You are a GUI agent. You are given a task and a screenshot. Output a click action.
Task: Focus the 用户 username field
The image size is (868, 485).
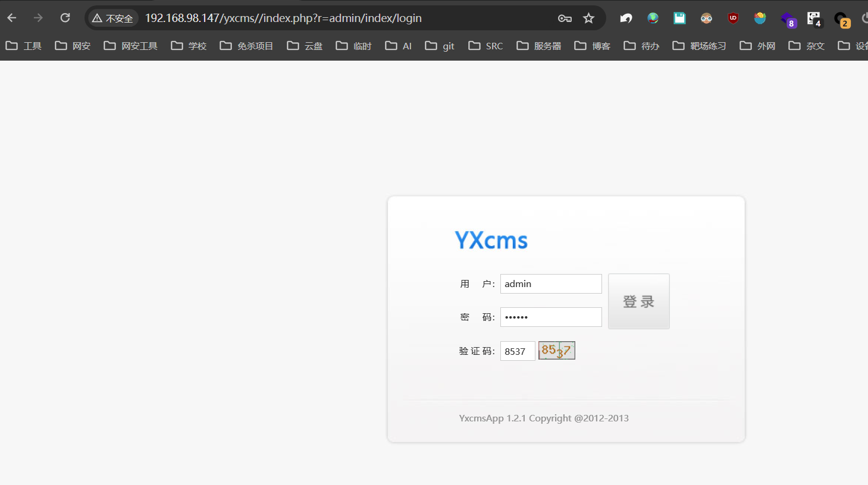coord(551,284)
